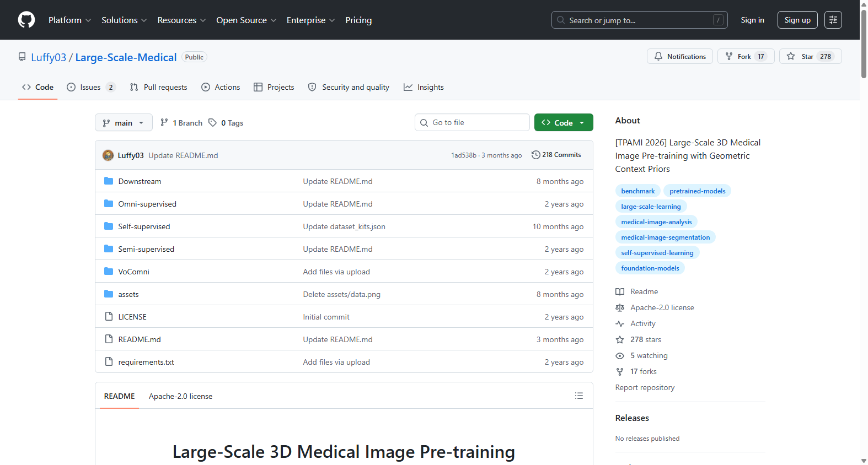This screenshot has height=465, width=868.
Task: Open the Semi-supervised folder
Action: point(146,249)
